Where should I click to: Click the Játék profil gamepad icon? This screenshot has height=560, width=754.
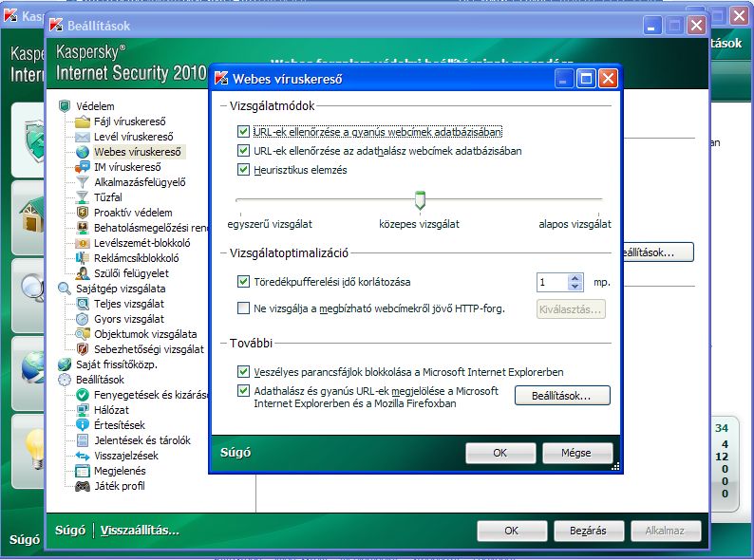[x=83, y=486]
